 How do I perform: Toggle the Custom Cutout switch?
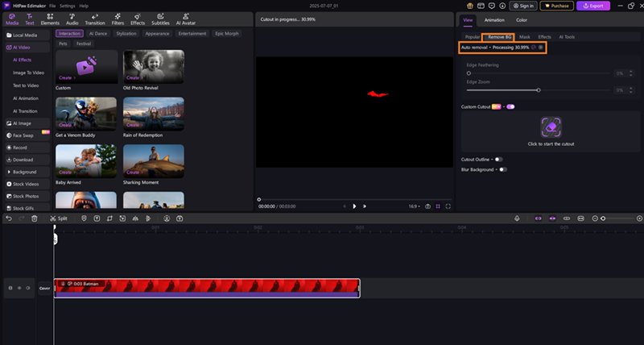(x=510, y=107)
